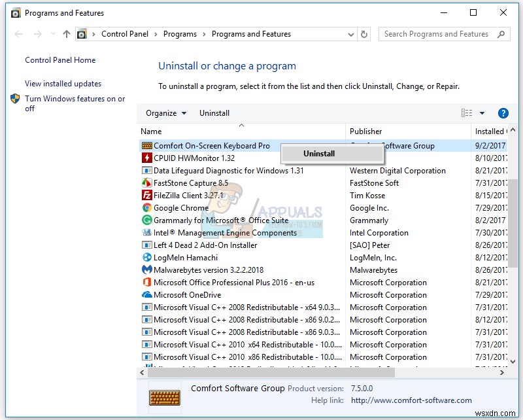Click the refresh icon in address bar

pos(364,34)
